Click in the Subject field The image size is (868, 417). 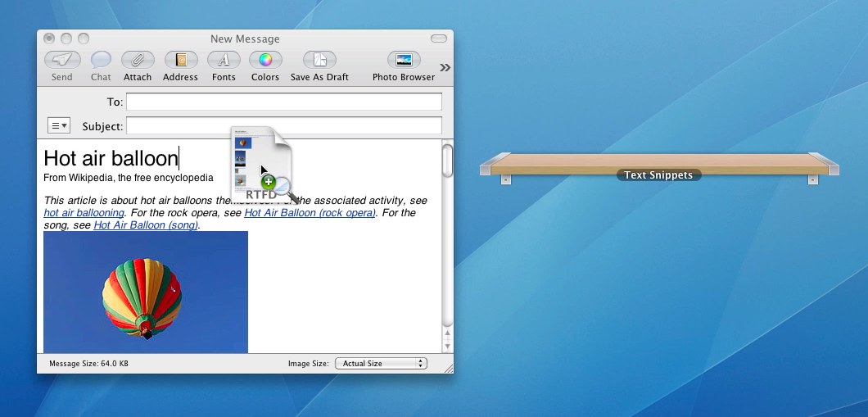click(283, 126)
